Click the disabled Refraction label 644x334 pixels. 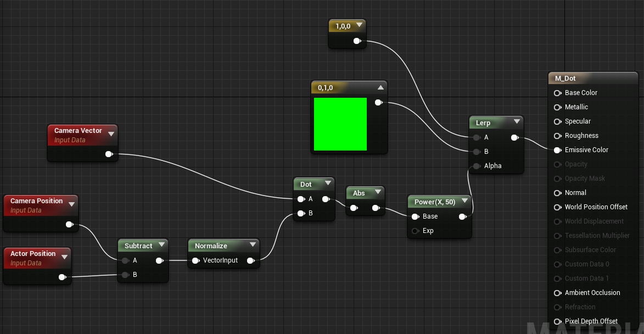(580, 307)
